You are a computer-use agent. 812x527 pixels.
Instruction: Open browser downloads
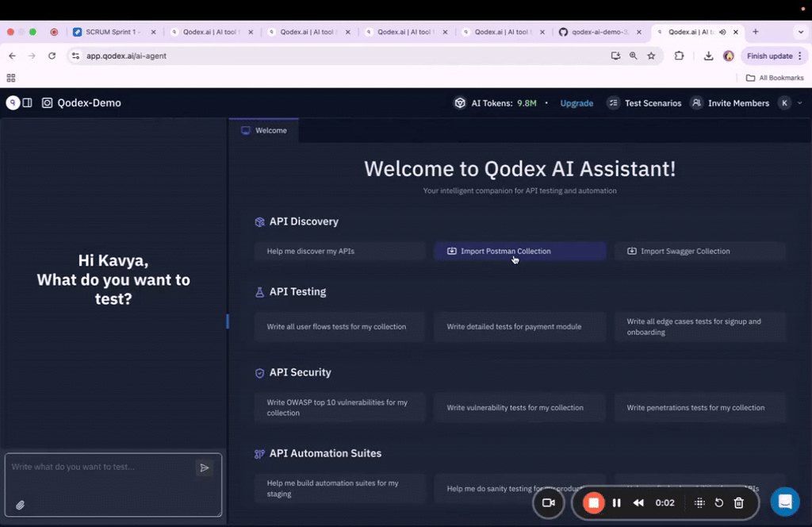click(708, 56)
